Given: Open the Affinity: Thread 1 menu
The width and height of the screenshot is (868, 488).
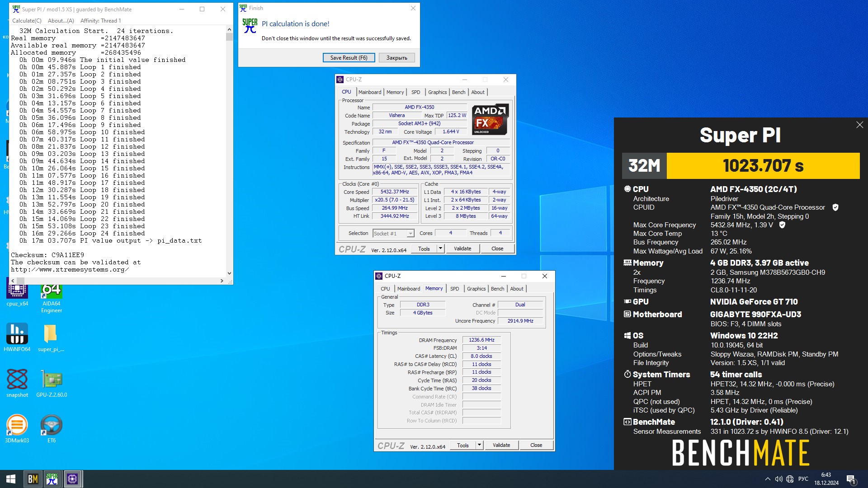Looking at the screenshot, I should [100, 21].
